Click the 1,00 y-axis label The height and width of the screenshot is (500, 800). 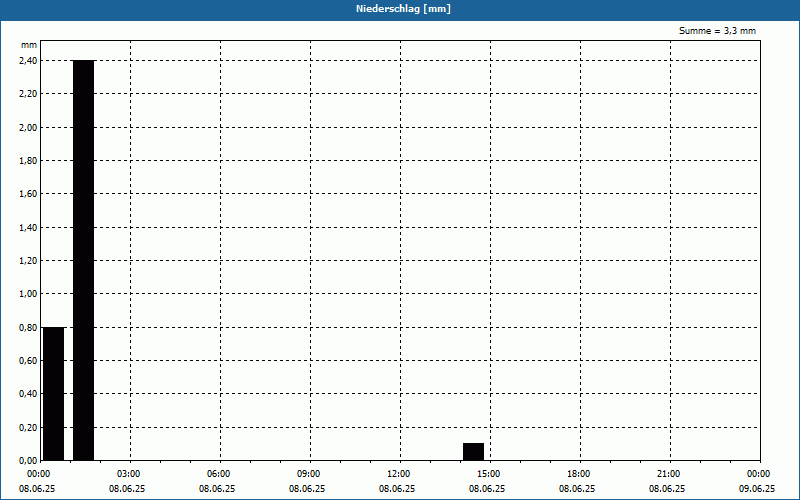(29, 294)
